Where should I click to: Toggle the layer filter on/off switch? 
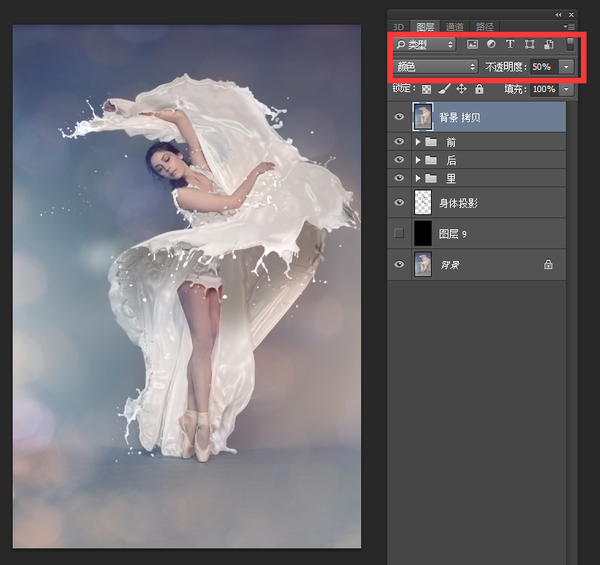pos(570,44)
